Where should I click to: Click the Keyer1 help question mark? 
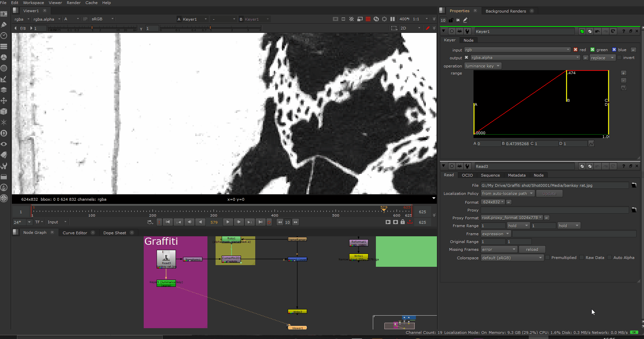pyautogui.click(x=624, y=31)
